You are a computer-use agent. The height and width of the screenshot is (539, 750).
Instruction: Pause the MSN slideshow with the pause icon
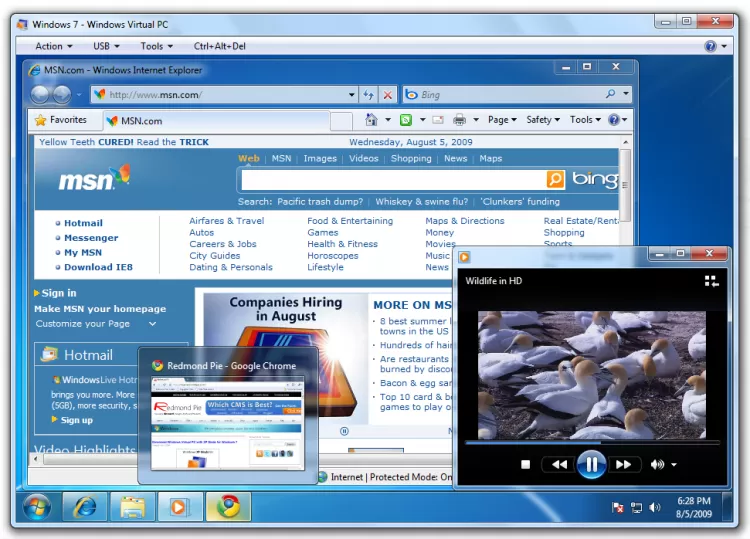[x=344, y=431]
